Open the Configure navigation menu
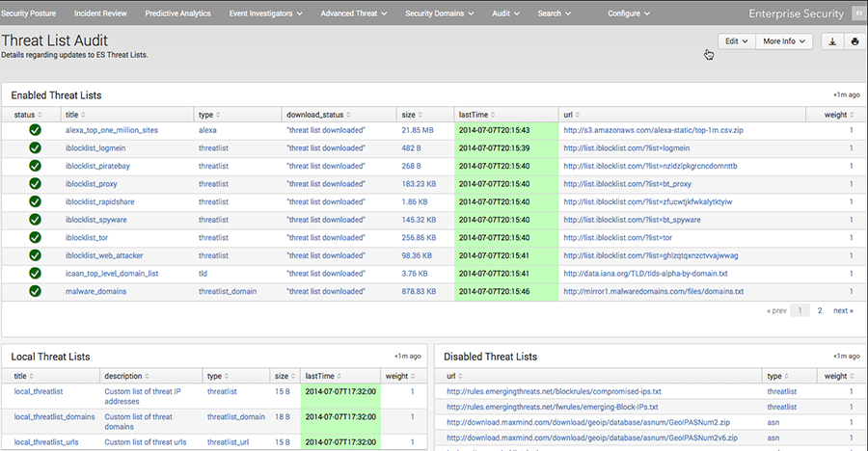868x451 pixels. [635, 13]
